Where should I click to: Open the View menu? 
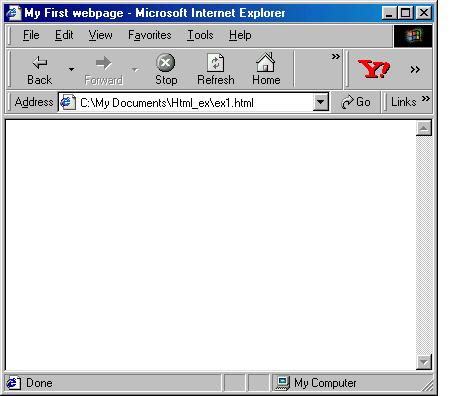100,35
